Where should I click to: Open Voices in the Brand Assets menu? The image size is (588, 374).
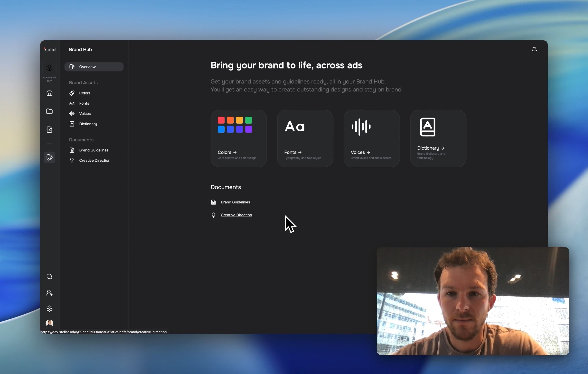85,114
